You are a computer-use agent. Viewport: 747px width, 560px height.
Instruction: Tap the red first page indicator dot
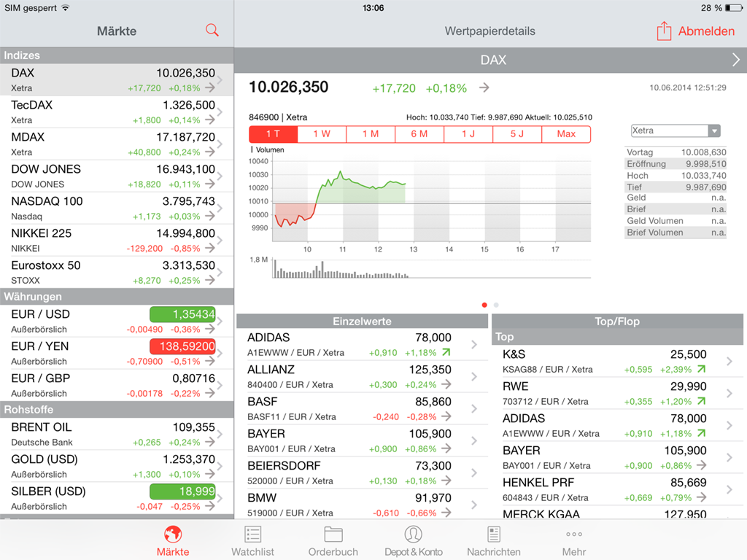tap(484, 305)
